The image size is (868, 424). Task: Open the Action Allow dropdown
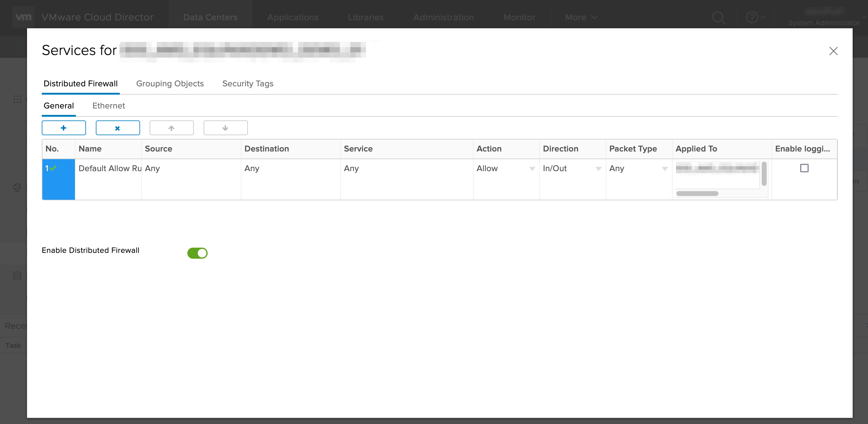(506, 168)
